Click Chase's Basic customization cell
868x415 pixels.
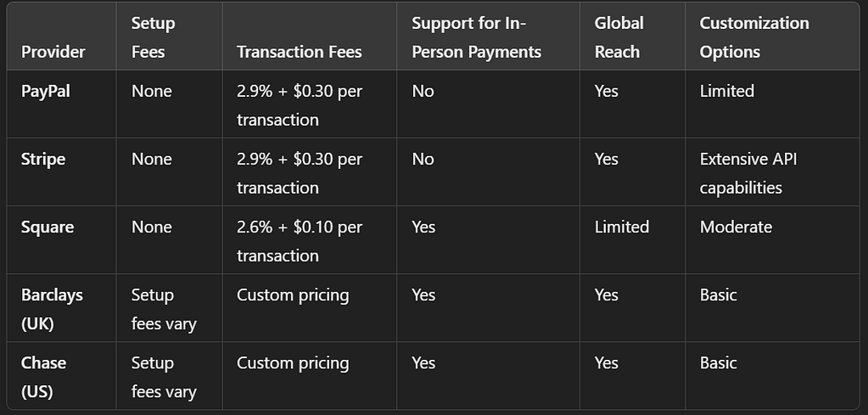(718, 362)
